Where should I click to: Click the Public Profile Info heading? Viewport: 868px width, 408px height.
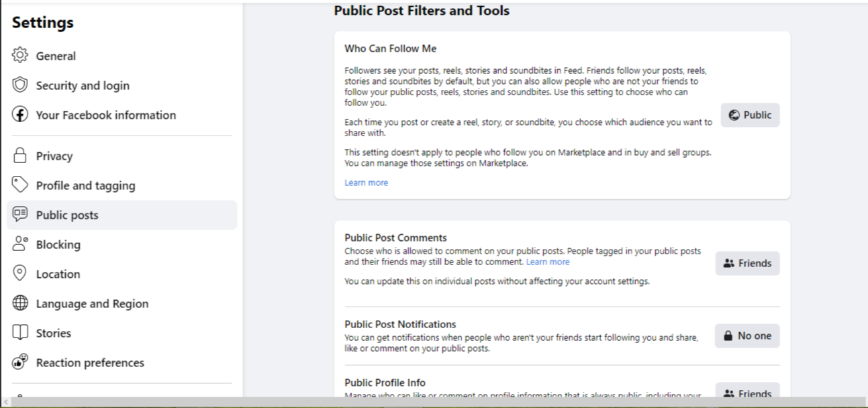coord(385,382)
